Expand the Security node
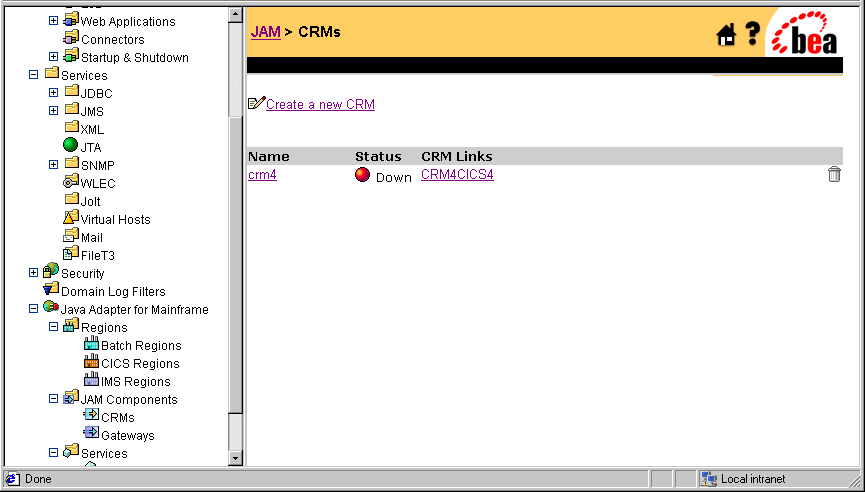Screen dimensions: 865x492 pos(33,272)
